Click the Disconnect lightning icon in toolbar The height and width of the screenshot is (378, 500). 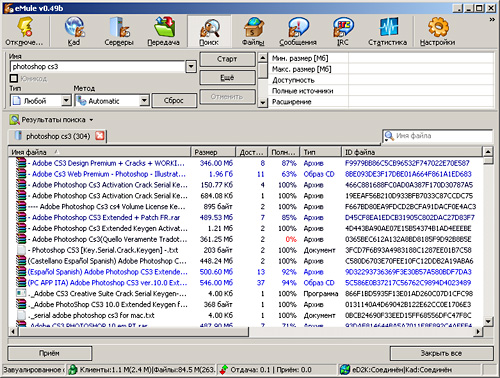[x=25, y=27]
